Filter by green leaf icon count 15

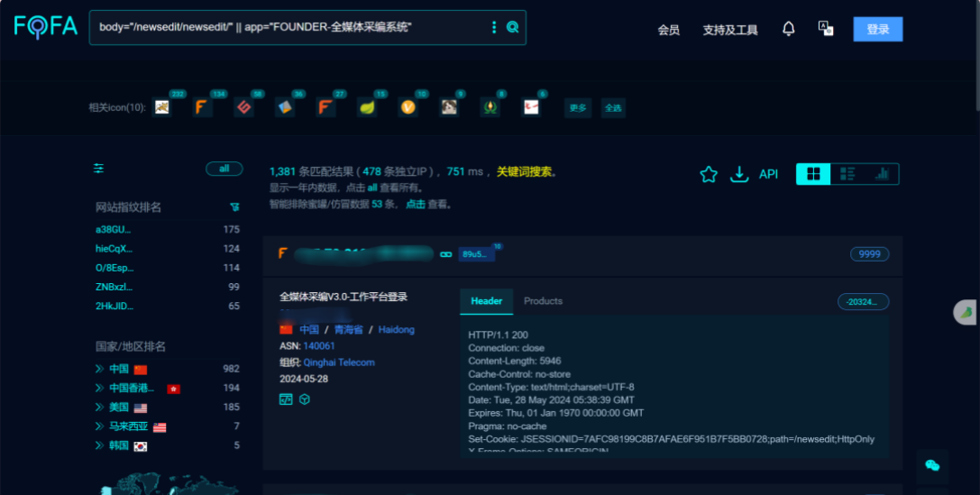tap(367, 107)
